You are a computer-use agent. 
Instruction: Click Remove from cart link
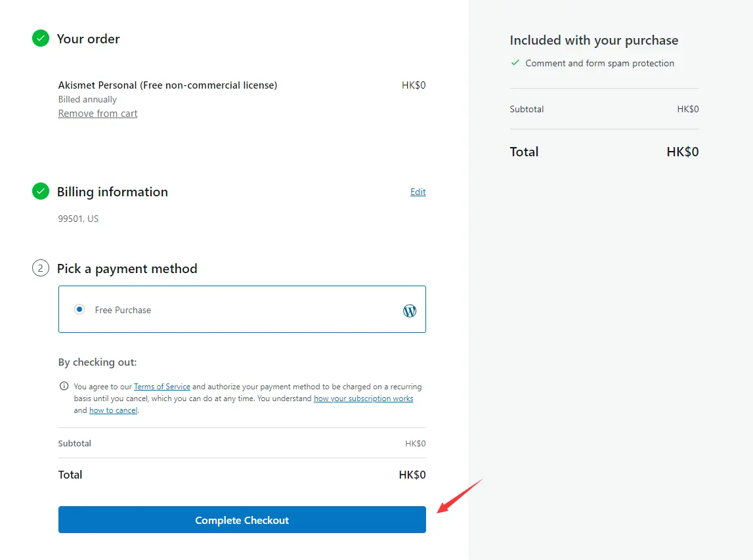97,114
